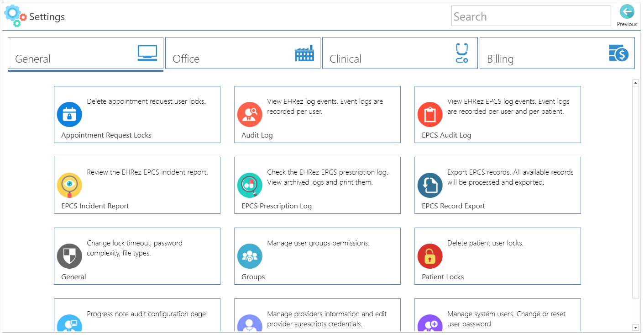
Task: Click the 'Manage system users' description
Action: [506, 319]
